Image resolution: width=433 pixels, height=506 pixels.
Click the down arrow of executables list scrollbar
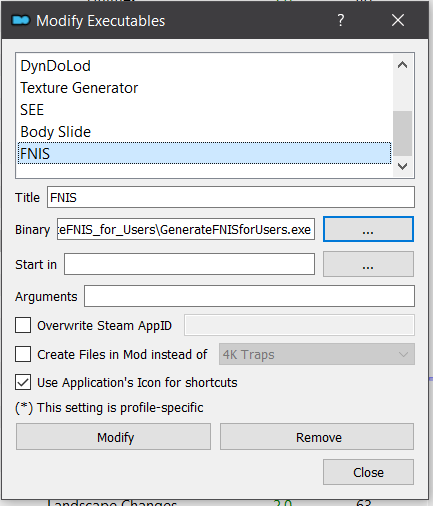pyautogui.click(x=403, y=166)
